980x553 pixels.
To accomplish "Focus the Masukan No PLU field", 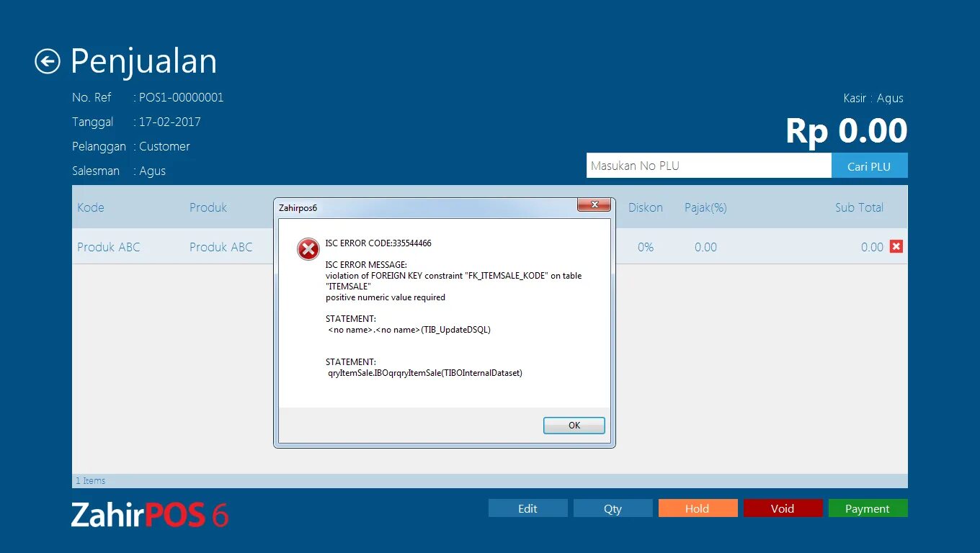I will 709,166.
